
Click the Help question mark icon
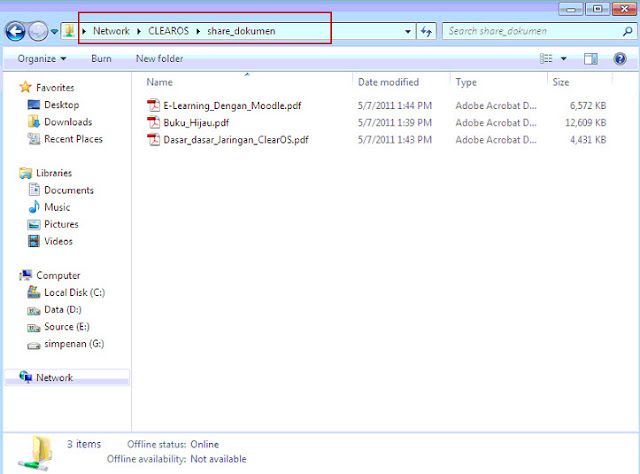pyautogui.click(x=619, y=59)
